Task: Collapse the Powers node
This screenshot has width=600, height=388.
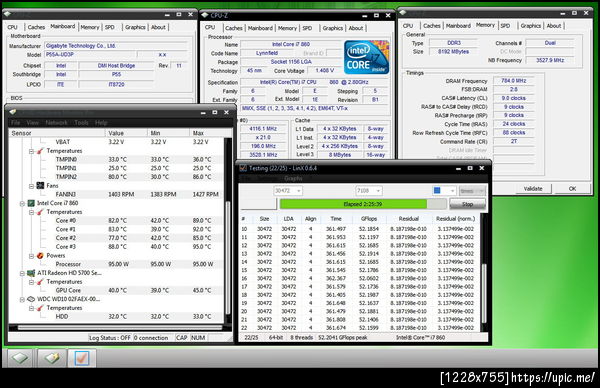Action: [31, 256]
